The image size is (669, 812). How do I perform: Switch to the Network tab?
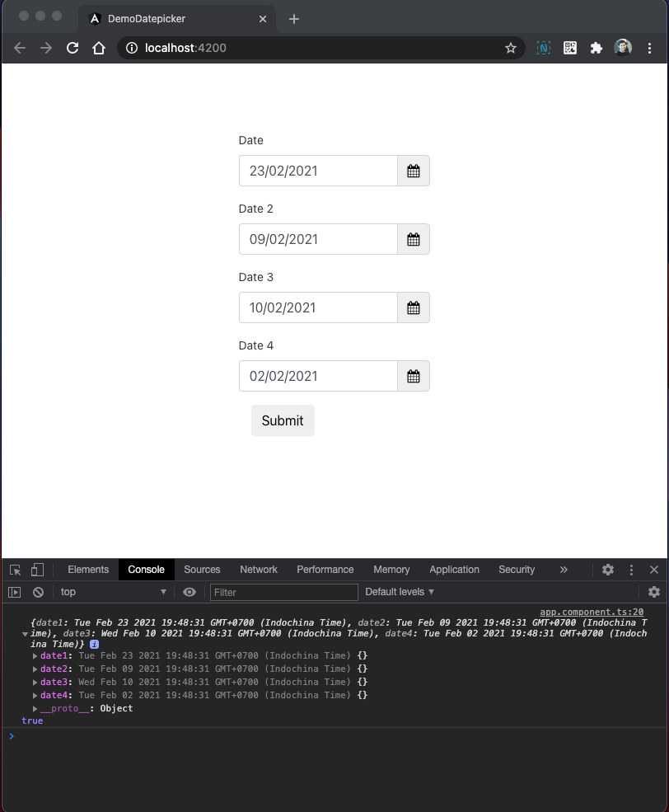click(259, 570)
